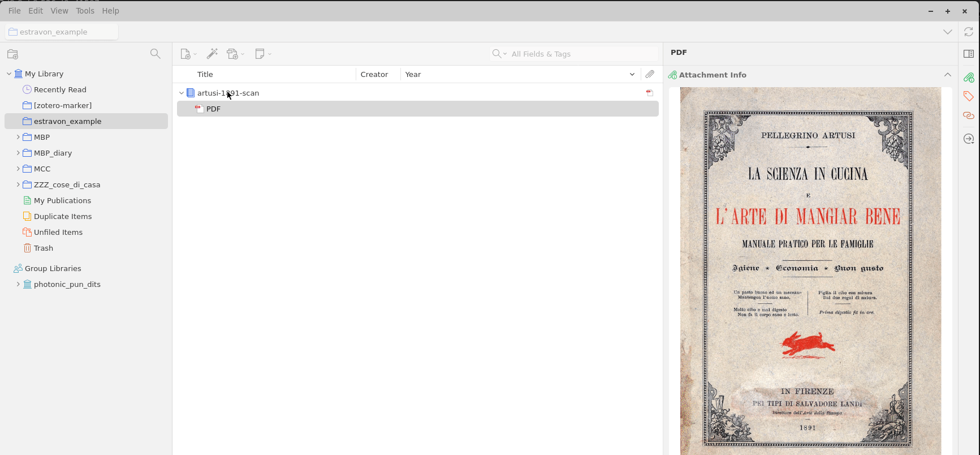The height and width of the screenshot is (455, 980).
Task: Select the MBP collection folder
Action: pos(42,137)
